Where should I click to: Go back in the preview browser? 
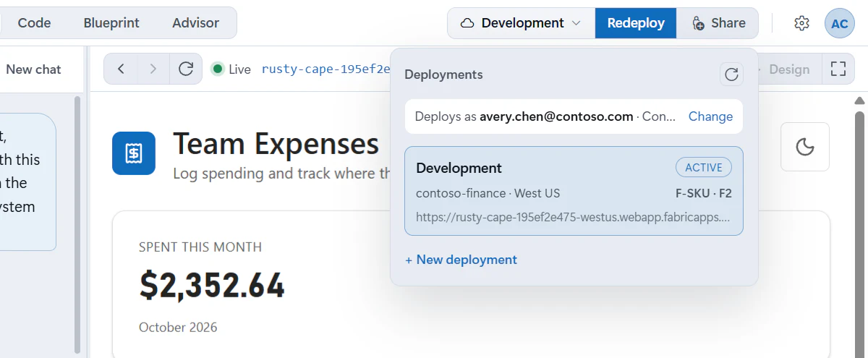(x=121, y=69)
